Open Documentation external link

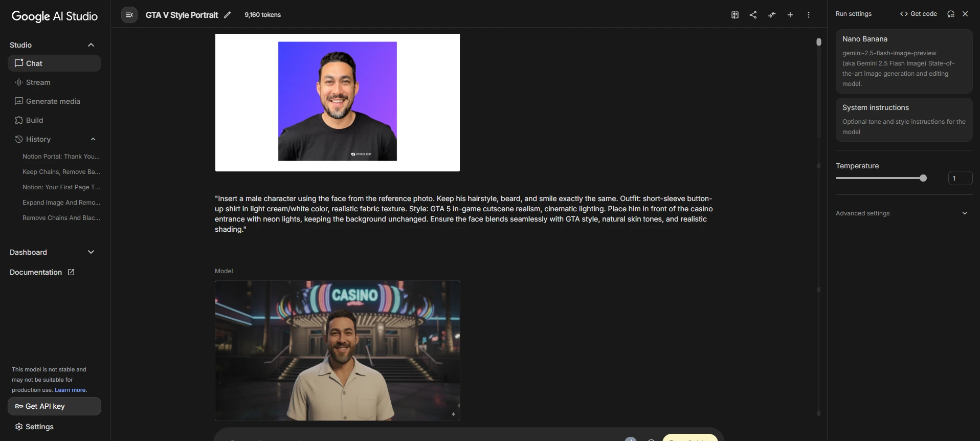pyautogui.click(x=42, y=272)
